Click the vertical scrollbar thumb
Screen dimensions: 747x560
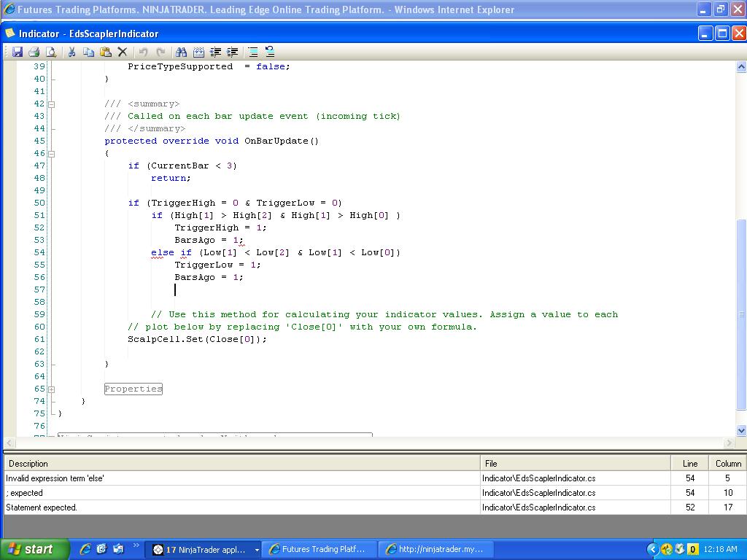coord(741,314)
